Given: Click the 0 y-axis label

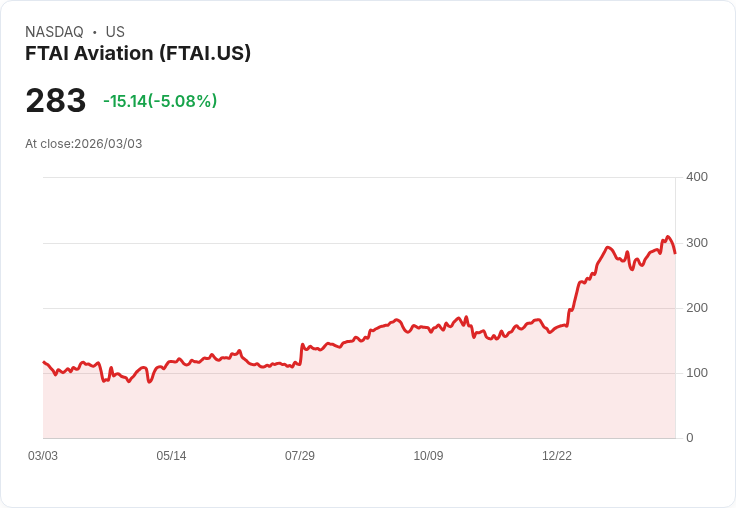Looking at the screenshot, I should pos(690,438).
